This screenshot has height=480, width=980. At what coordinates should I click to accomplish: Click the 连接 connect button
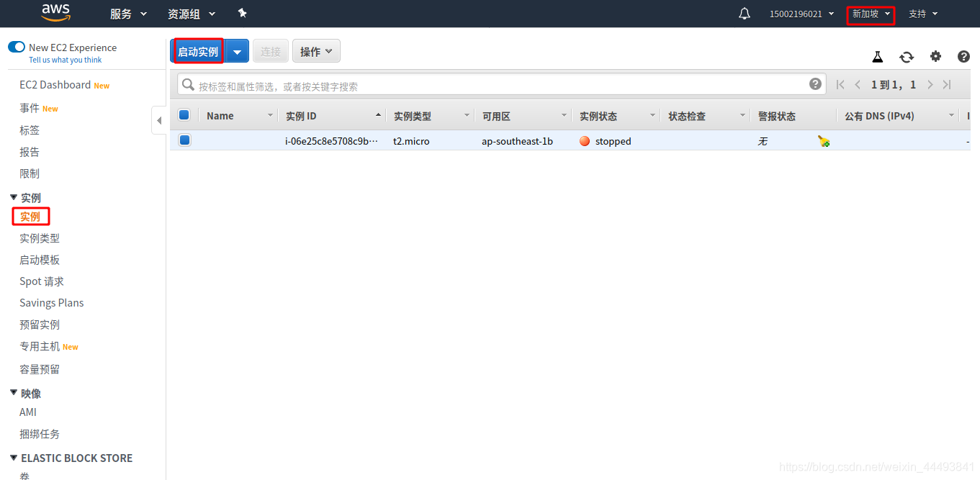(x=271, y=51)
